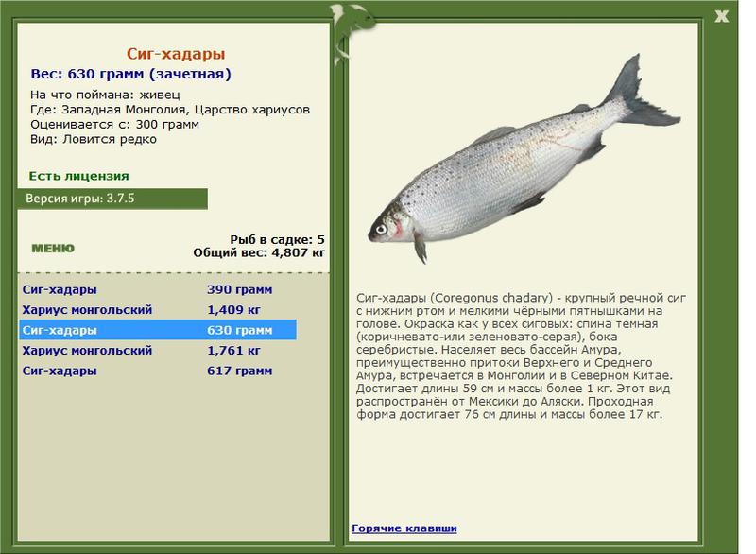Image resolution: width=756 pixels, height=554 pixels.
Task: Click the Вид: Ловится редко line
Action: tap(94, 139)
